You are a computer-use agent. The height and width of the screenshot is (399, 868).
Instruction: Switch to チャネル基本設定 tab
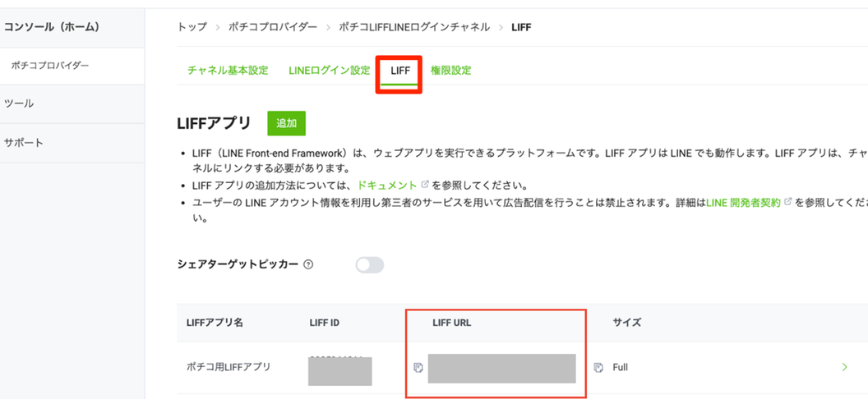pos(228,71)
